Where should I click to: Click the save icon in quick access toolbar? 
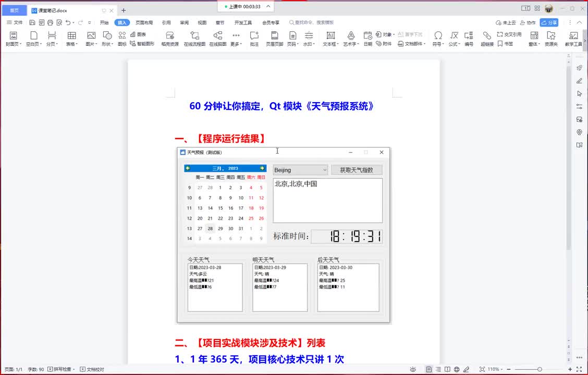[32, 22]
